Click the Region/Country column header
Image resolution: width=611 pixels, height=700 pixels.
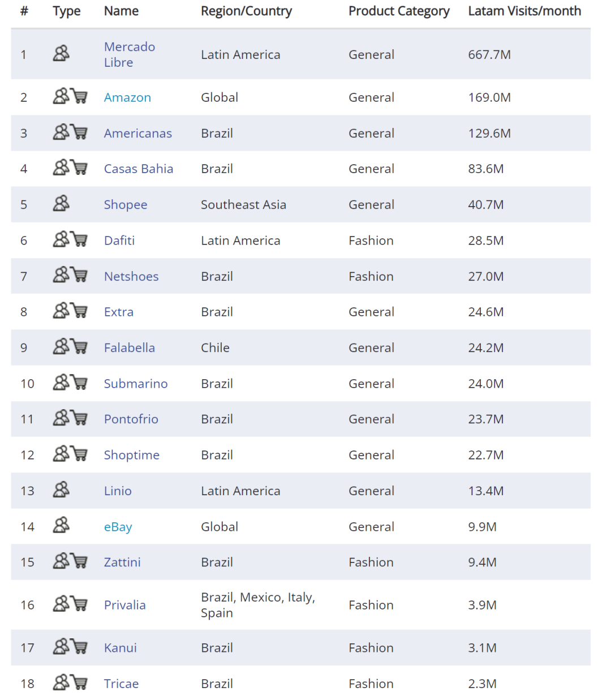(247, 11)
